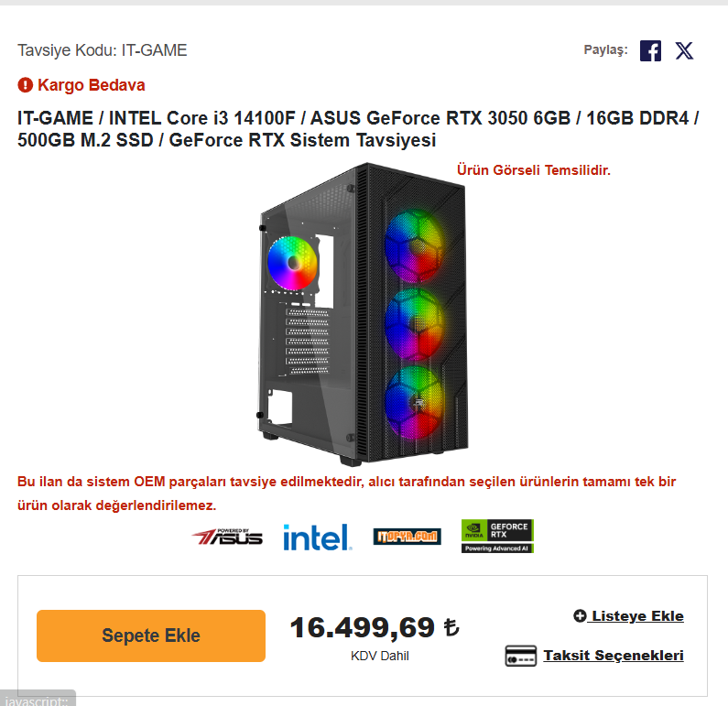This screenshot has height=706, width=728.
Task: Click the red OEM parçaları disclaimer text
Action: click(346, 494)
